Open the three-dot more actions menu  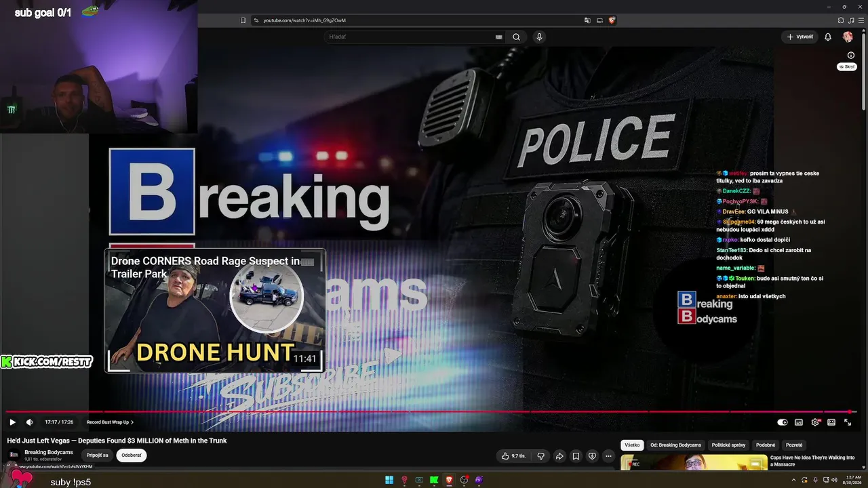tap(608, 456)
